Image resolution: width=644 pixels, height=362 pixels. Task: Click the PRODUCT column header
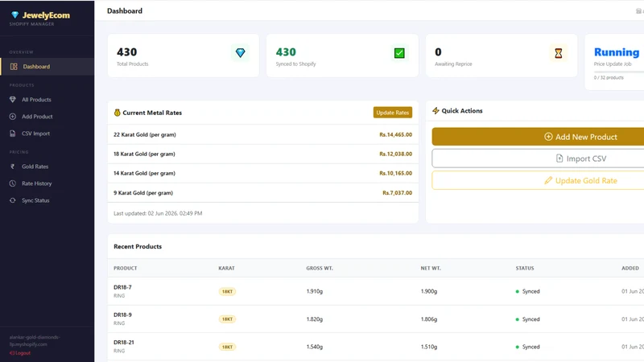tap(126, 268)
